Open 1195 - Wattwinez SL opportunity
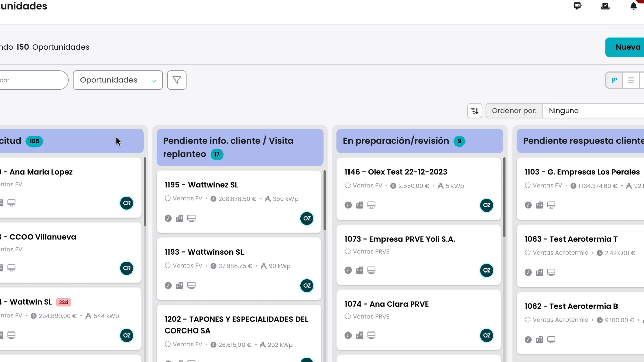This screenshot has height=362, width=644. (201, 185)
